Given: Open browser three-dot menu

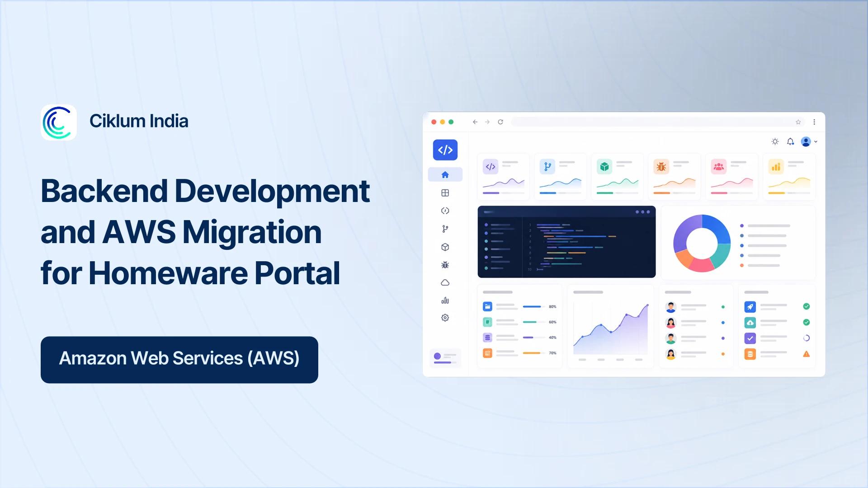Looking at the screenshot, I should point(814,122).
